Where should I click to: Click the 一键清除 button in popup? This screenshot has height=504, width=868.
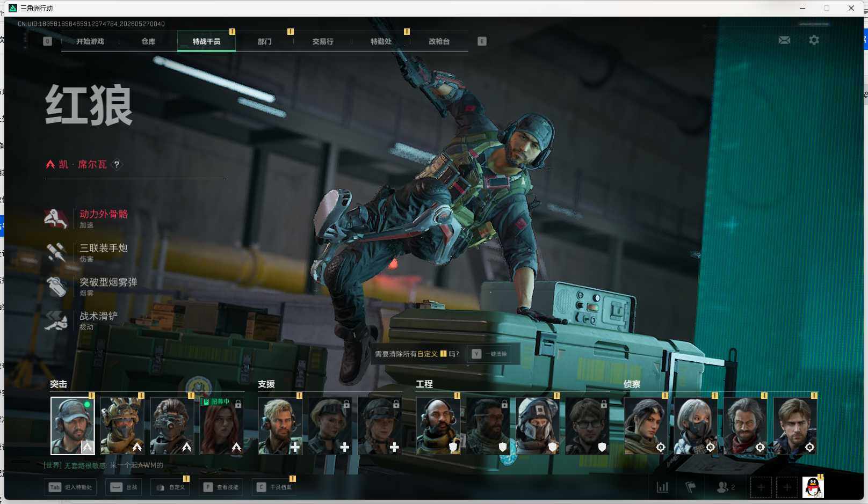click(489, 354)
